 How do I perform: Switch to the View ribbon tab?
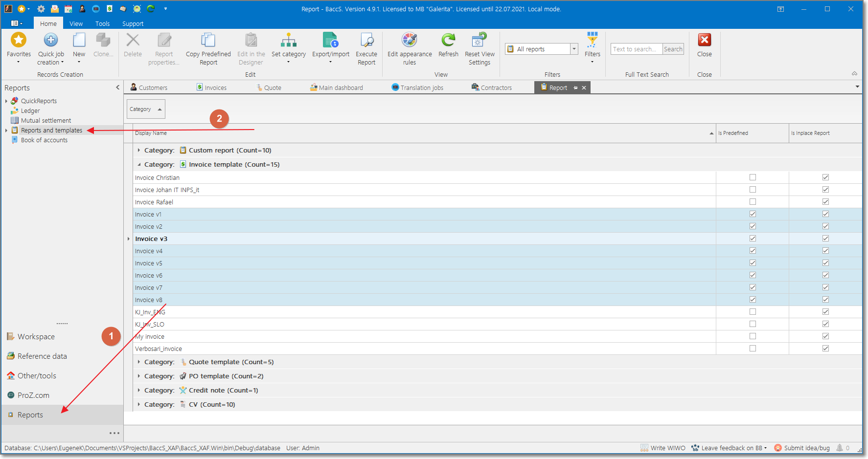(x=76, y=23)
